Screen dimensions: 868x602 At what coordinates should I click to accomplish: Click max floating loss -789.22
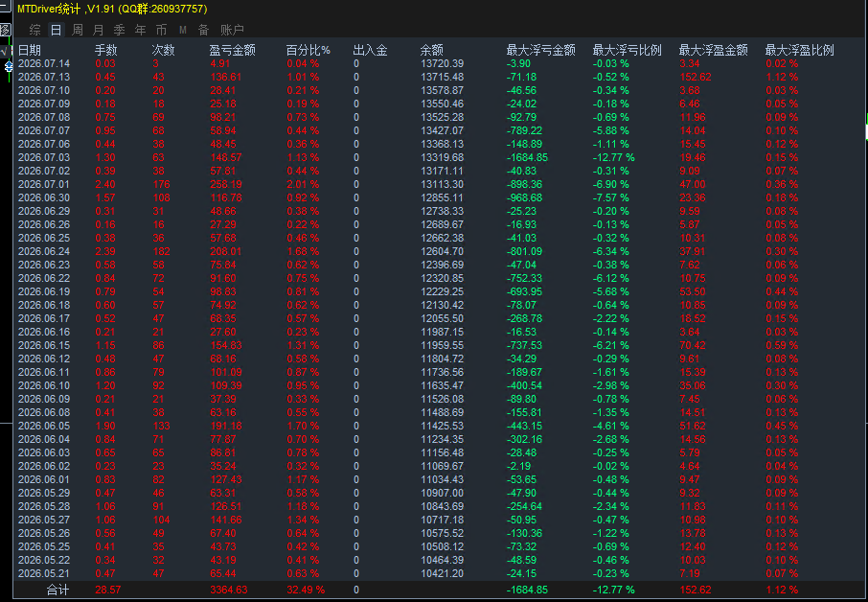524,130
